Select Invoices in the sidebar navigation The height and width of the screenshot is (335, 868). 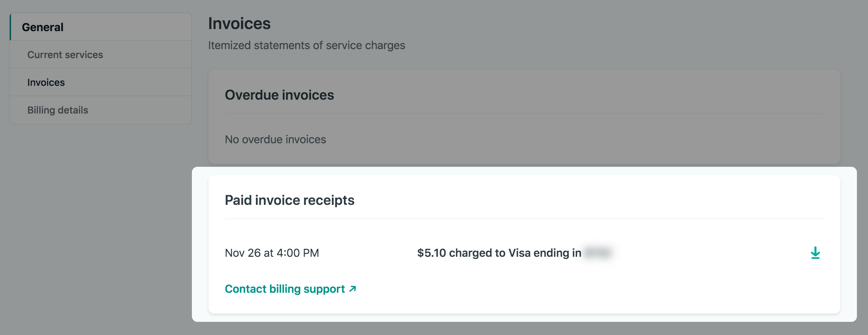pos(46,82)
